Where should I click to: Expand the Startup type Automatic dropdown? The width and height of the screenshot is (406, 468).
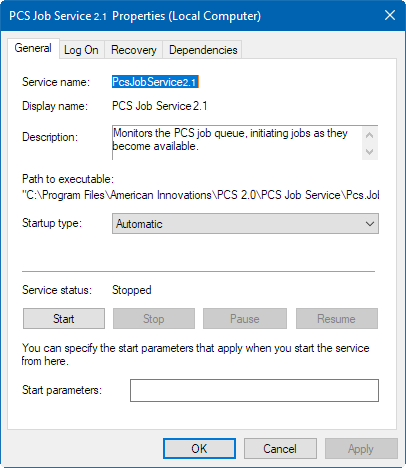pyautogui.click(x=245, y=224)
